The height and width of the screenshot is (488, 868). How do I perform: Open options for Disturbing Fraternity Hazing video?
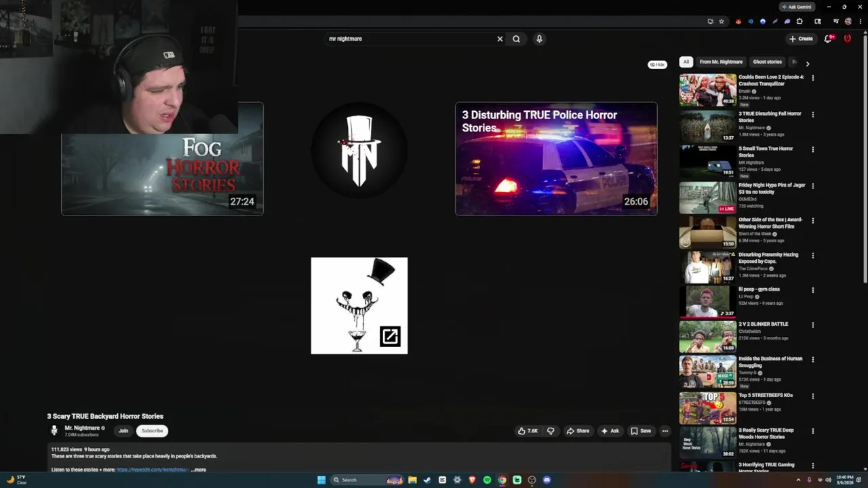[812, 256]
